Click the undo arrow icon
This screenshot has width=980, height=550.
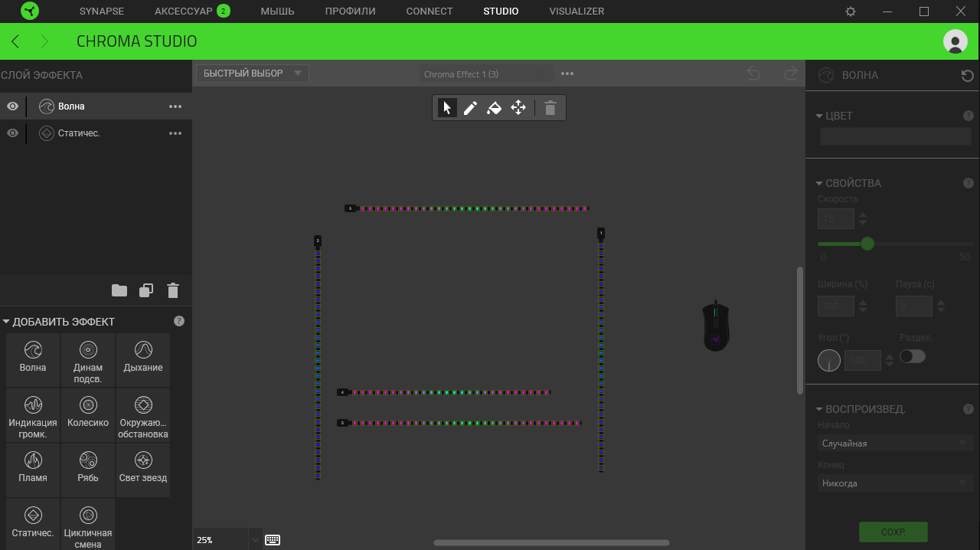754,74
